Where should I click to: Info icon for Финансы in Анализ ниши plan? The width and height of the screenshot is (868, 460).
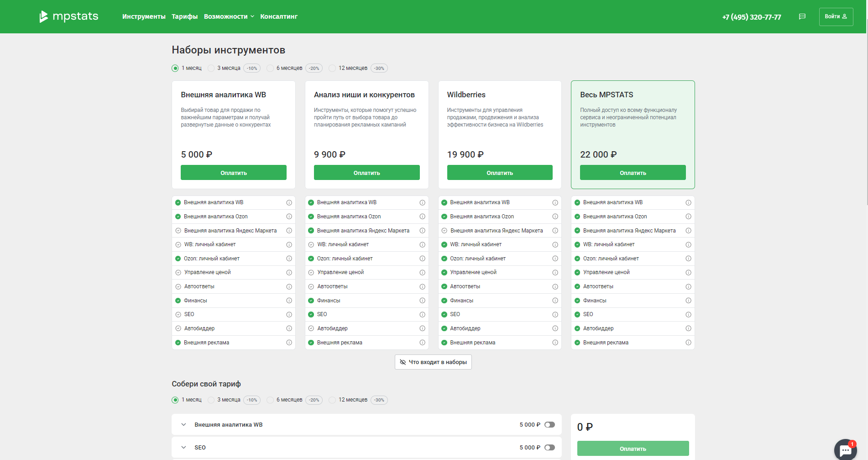pos(422,301)
